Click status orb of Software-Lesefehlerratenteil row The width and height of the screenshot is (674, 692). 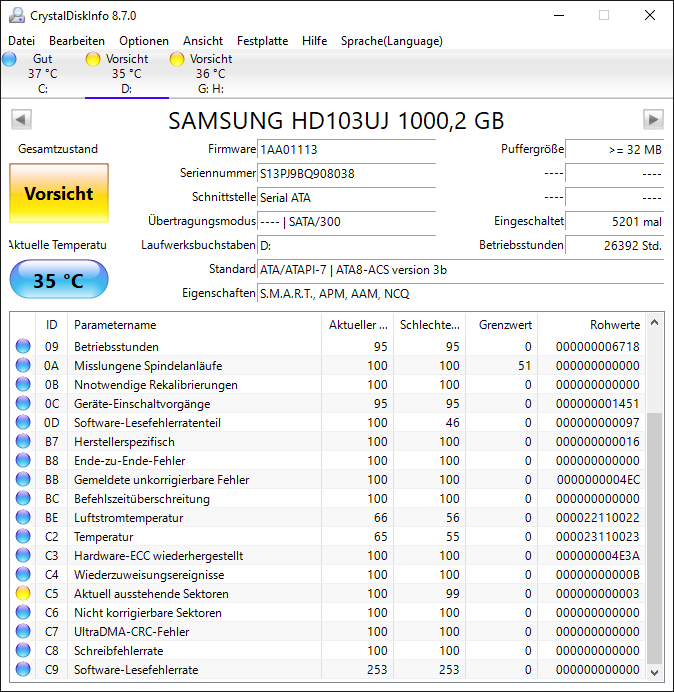click(x=23, y=422)
